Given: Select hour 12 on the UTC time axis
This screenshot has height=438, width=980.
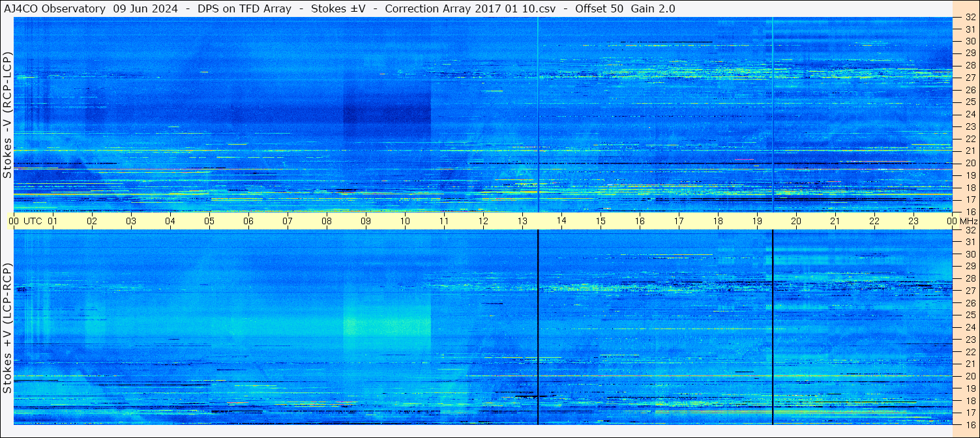Looking at the screenshot, I should [483, 221].
